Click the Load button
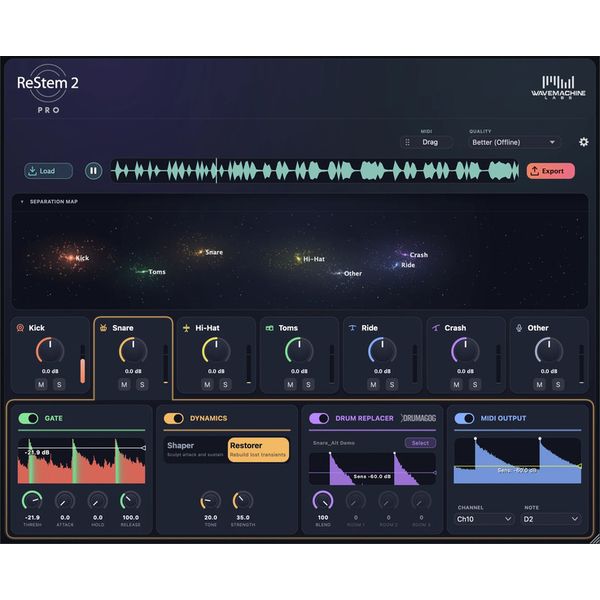The width and height of the screenshot is (600, 600). coord(48,171)
